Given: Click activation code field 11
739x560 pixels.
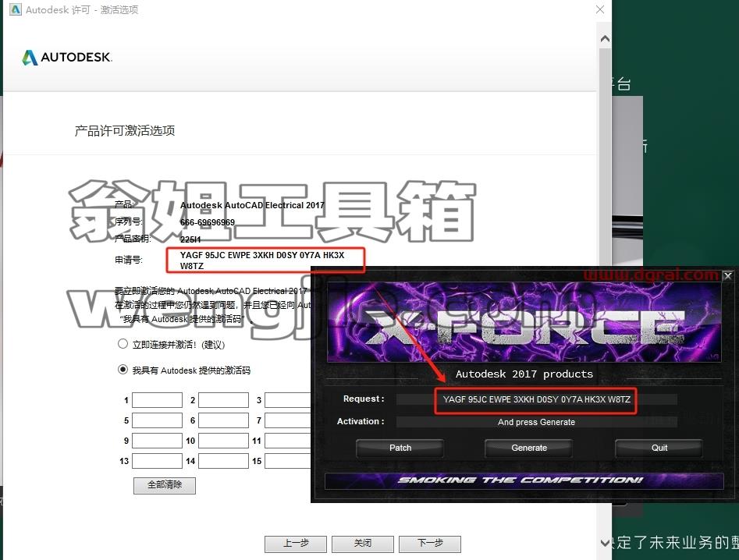Looking at the screenshot, I should [287, 441].
